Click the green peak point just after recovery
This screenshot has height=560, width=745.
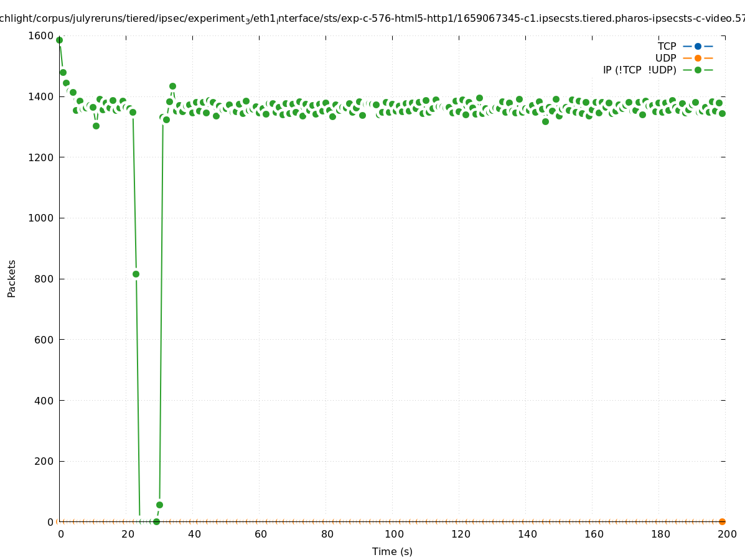(x=172, y=86)
